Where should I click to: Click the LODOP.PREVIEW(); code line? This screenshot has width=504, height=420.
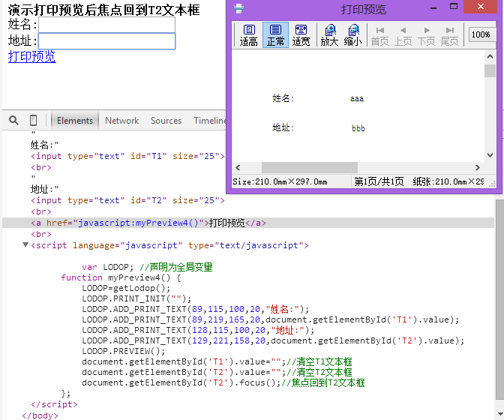(124, 351)
